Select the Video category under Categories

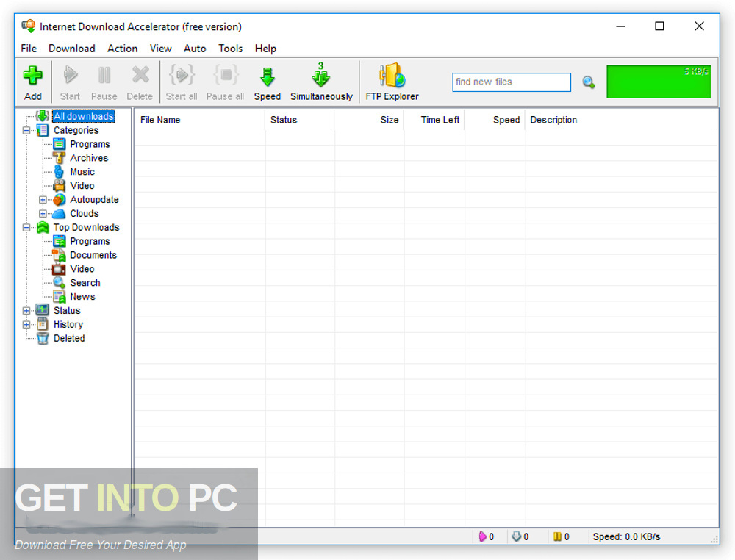click(x=82, y=186)
